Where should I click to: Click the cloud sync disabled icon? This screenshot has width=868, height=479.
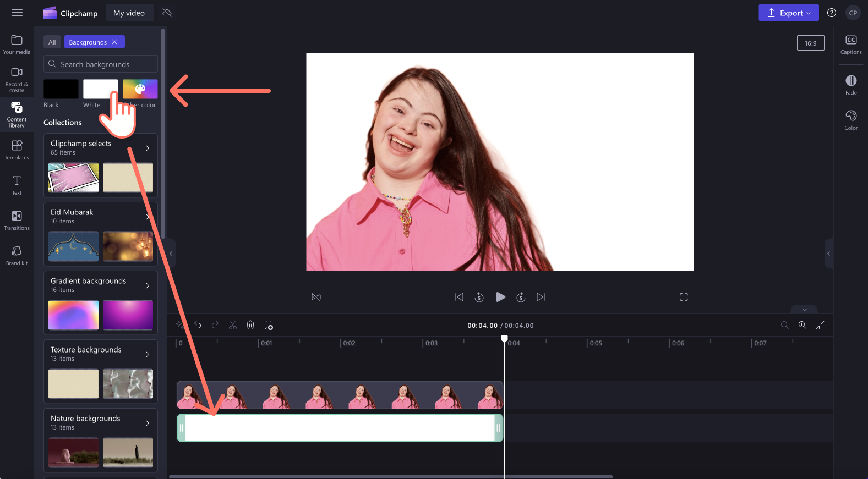tap(167, 13)
